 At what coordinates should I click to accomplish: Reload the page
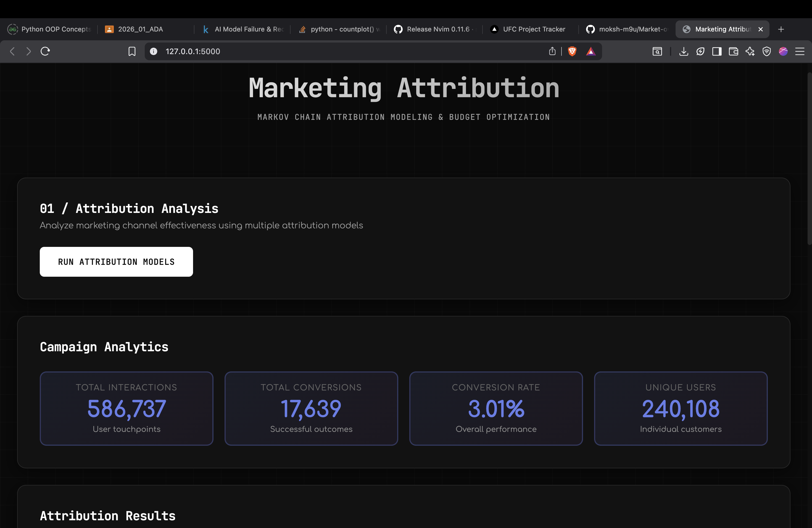point(45,52)
